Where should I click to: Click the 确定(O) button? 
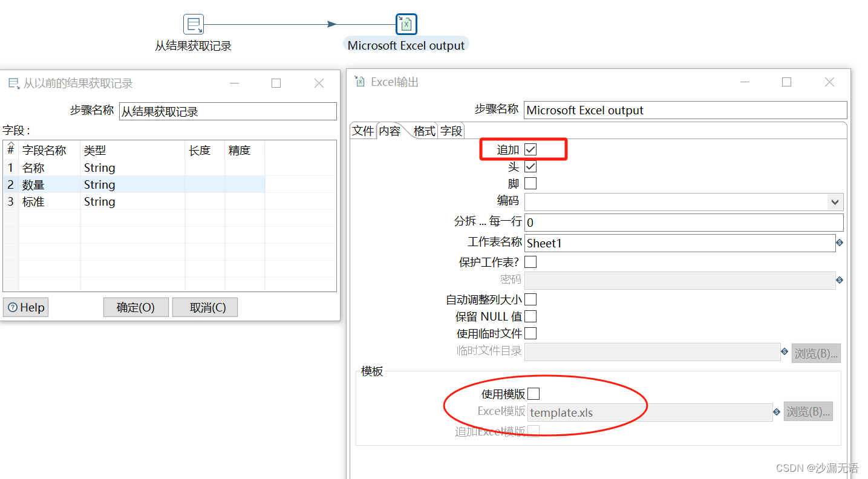[135, 307]
